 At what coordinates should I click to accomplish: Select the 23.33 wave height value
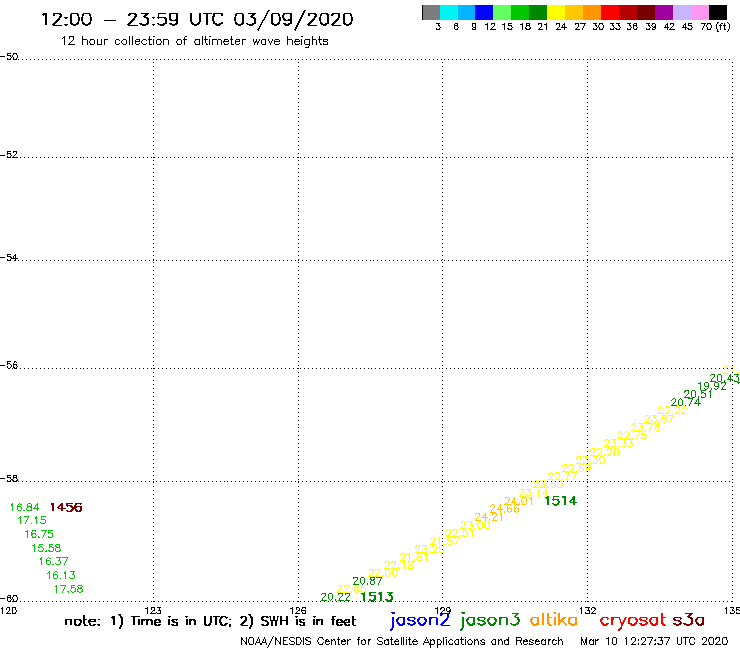coord(619,443)
